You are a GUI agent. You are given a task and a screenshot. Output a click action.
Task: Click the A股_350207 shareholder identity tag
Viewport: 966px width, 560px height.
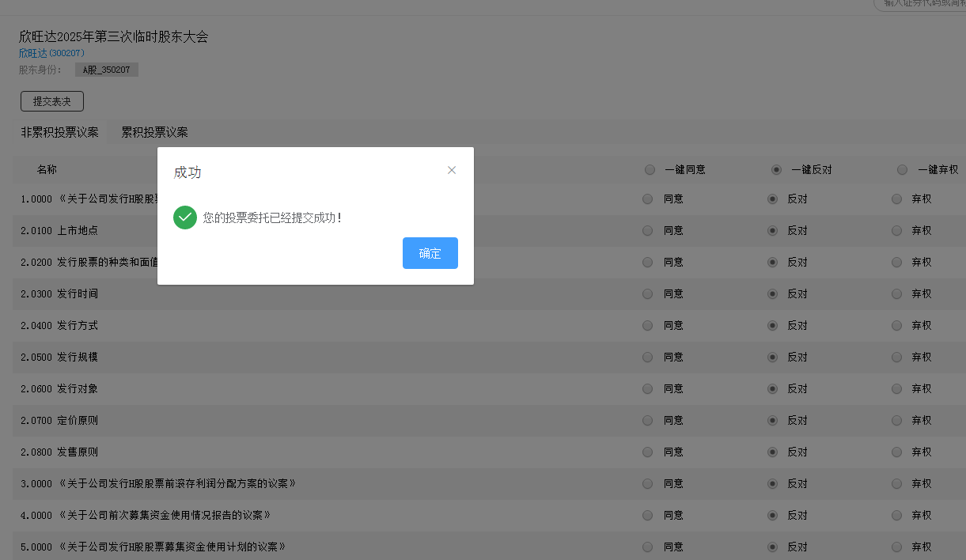[x=107, y=70]
